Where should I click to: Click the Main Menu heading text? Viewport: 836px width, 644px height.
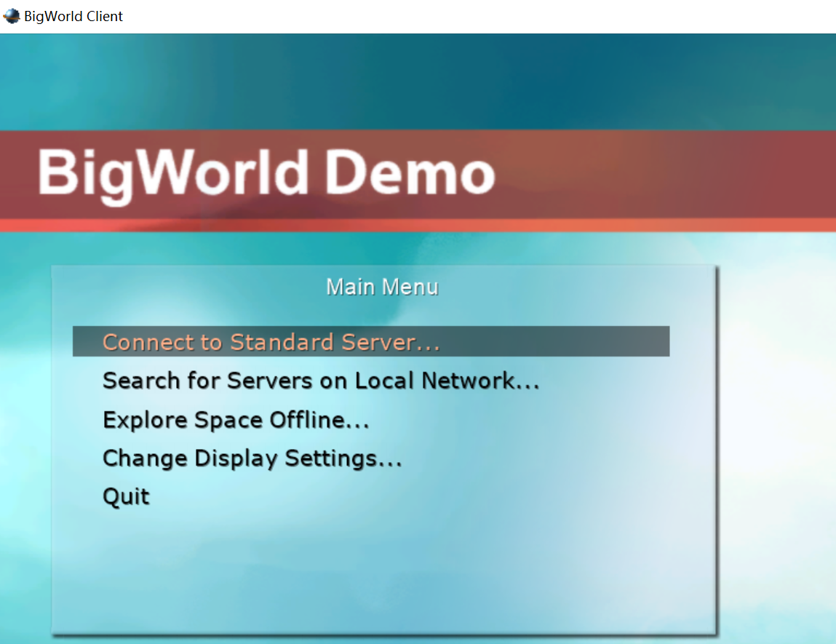pyautogui.click(x=382, y=287)
